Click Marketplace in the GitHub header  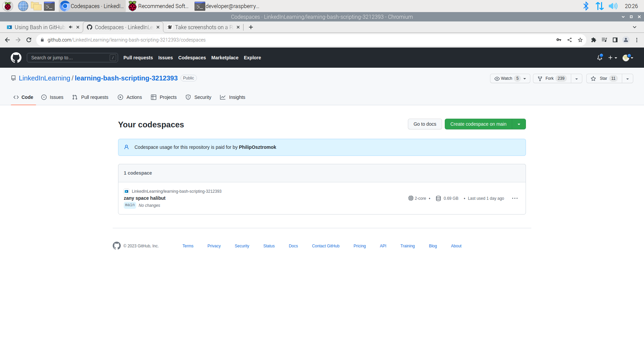225,58
